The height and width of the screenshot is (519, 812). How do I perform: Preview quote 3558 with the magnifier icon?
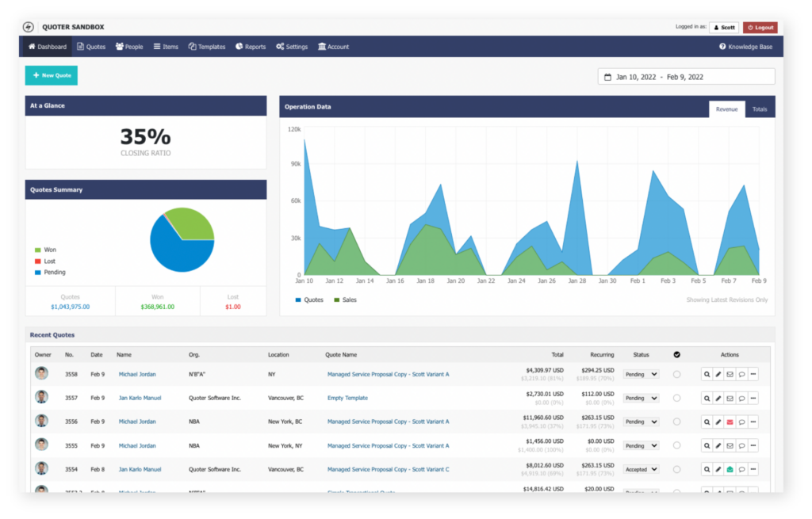coord(707,374)
